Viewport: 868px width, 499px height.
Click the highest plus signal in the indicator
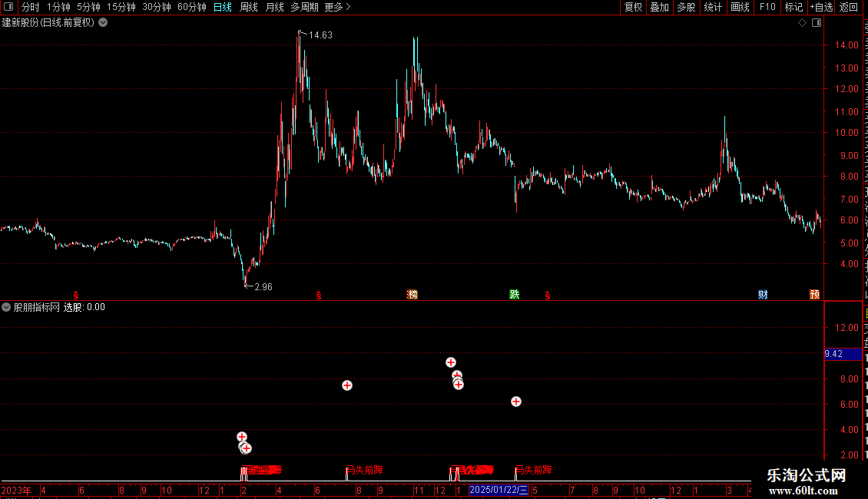pos(451,362)
